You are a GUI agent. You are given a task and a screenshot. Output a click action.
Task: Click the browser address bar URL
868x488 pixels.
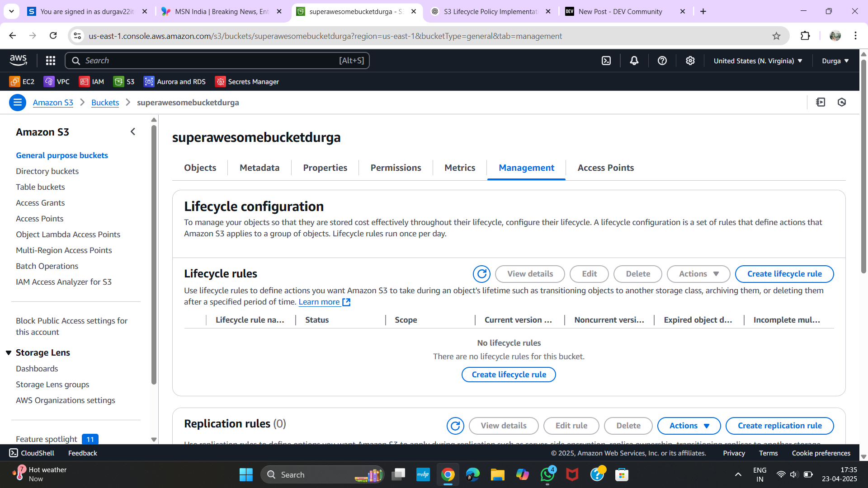coord(325,36)
